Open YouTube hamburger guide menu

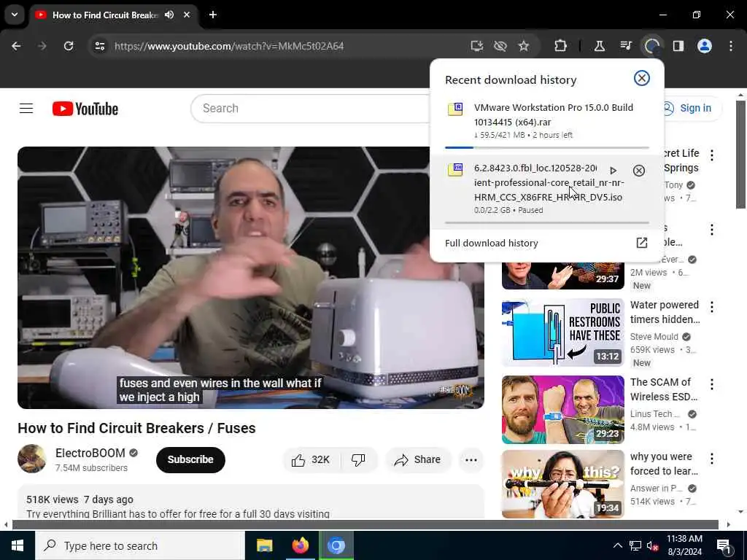(x=26, y=109)
